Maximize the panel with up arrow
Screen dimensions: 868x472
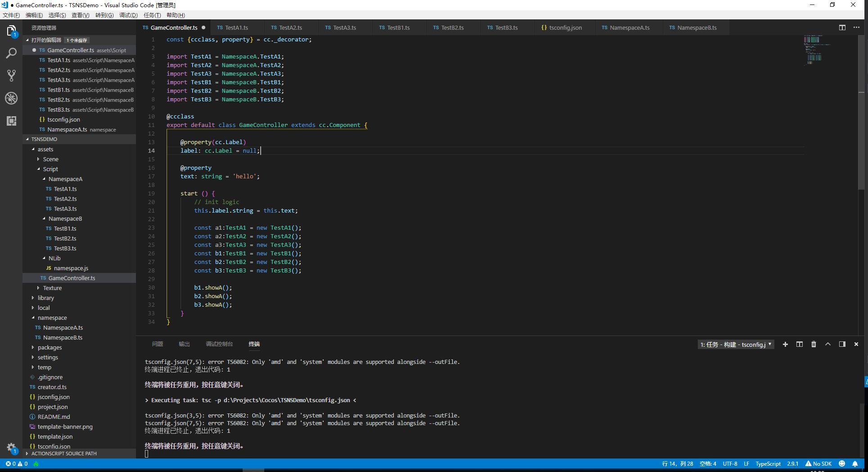coord(827,344)
